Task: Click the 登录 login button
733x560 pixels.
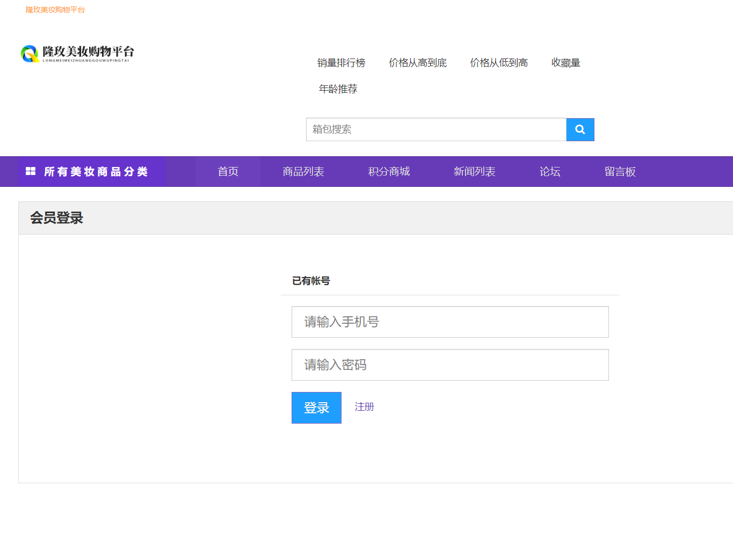Action: (x=316, y=408)
